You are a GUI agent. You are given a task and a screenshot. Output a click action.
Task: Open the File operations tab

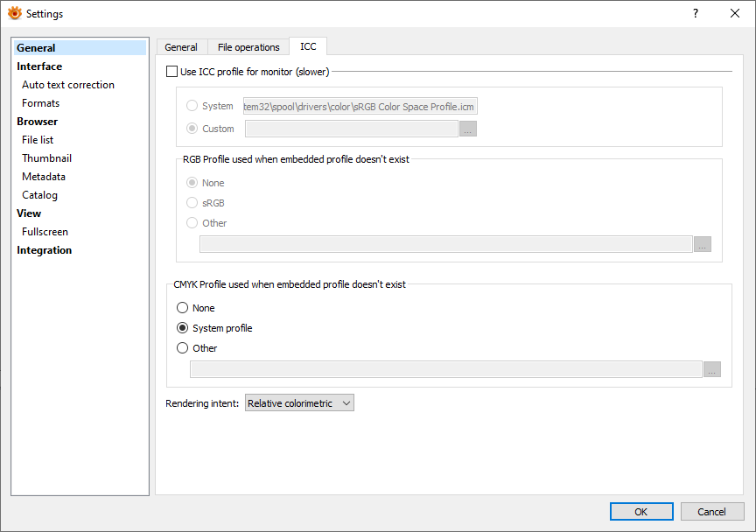[x=248, y=47]
